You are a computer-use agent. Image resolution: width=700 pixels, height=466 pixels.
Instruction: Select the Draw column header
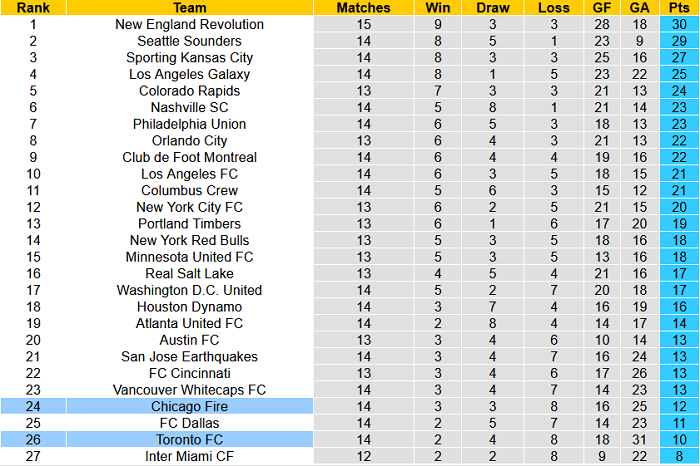click(493, 7)
